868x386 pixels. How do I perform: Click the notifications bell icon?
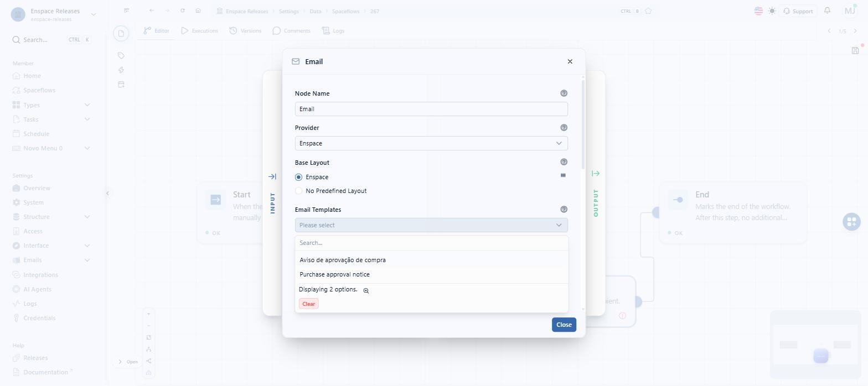[828, 11]
